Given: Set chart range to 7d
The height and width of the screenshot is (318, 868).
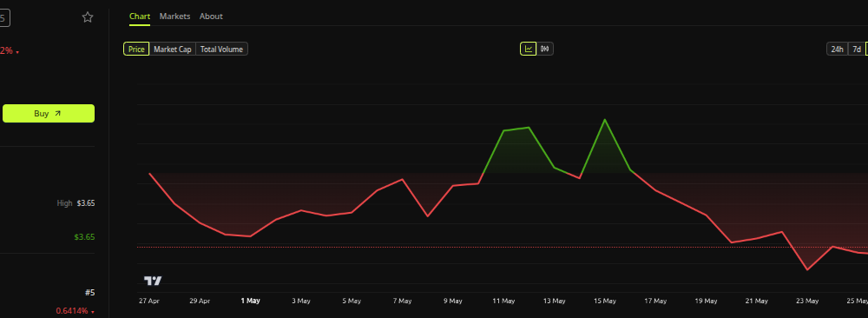Looking at the screenshot, I should [x=857, y=50].
